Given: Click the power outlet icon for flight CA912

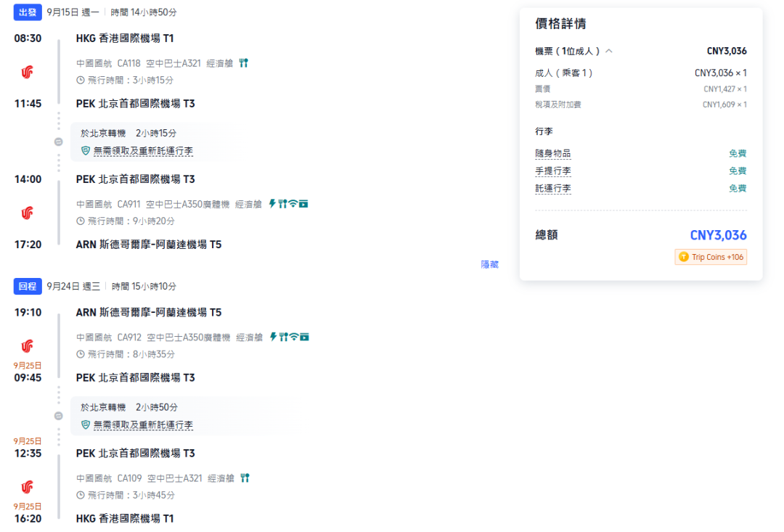Looking at the screenshot, I should (x=273, y=336).
